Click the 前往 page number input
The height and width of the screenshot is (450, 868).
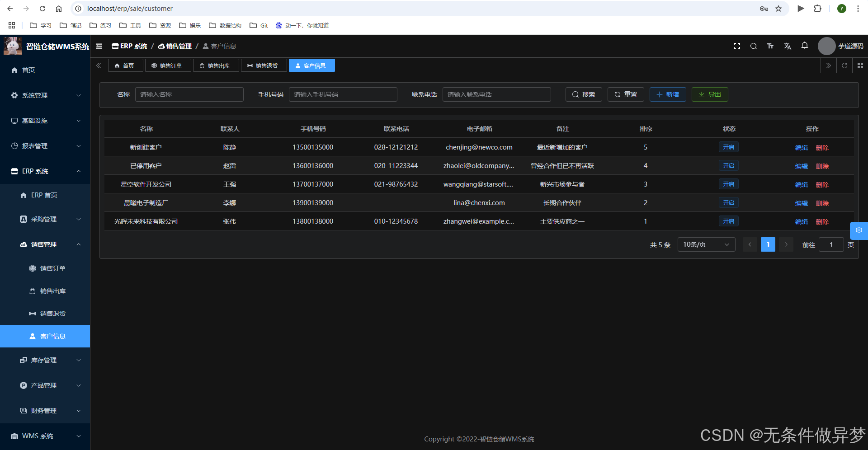831,244
